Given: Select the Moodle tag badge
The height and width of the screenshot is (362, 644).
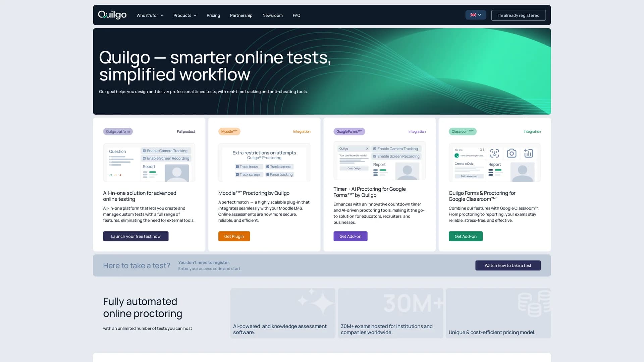Looking at the screenshot, I should click(229, 131).
